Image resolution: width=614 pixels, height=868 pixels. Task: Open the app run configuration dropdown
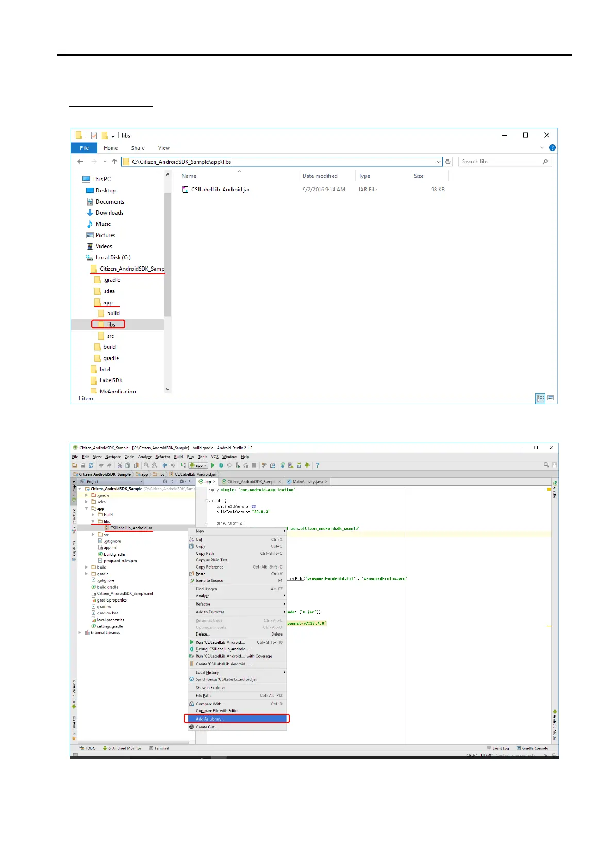(x=199, y=465)
